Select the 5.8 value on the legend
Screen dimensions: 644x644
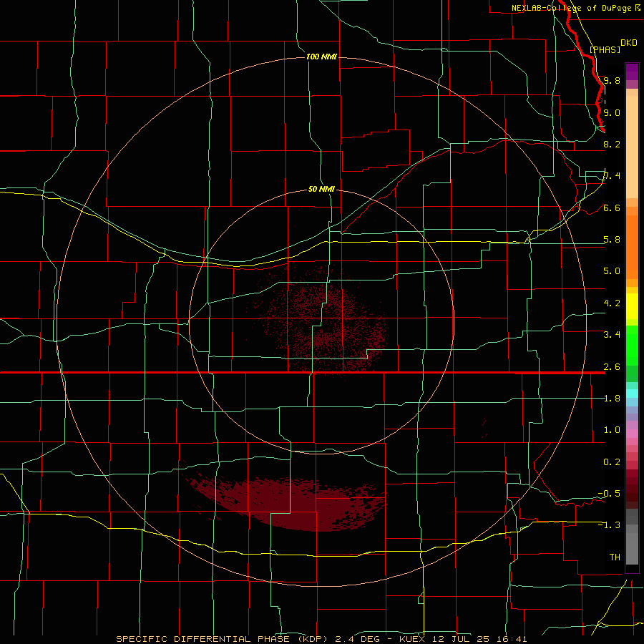pyautogui.click(x=612, y=240)
